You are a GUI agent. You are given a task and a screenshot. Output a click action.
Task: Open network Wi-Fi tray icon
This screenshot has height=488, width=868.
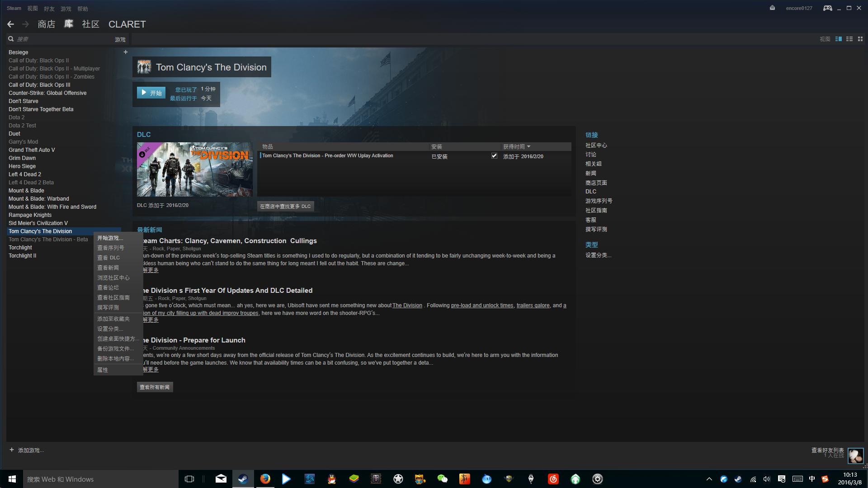[x=753, y=479]
